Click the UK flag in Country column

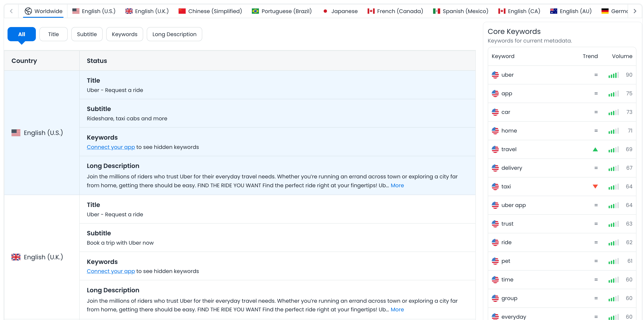point(16,257)
